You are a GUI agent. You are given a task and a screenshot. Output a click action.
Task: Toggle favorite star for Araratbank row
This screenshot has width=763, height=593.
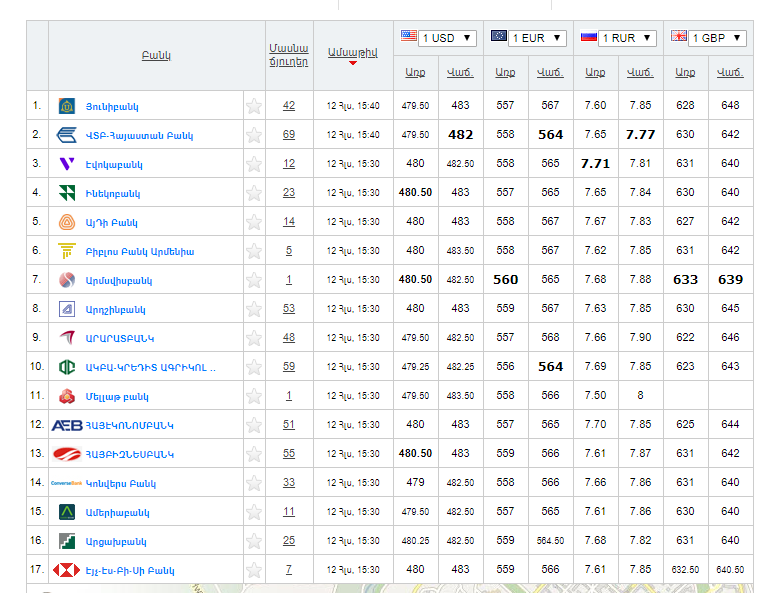coord(254,338)
